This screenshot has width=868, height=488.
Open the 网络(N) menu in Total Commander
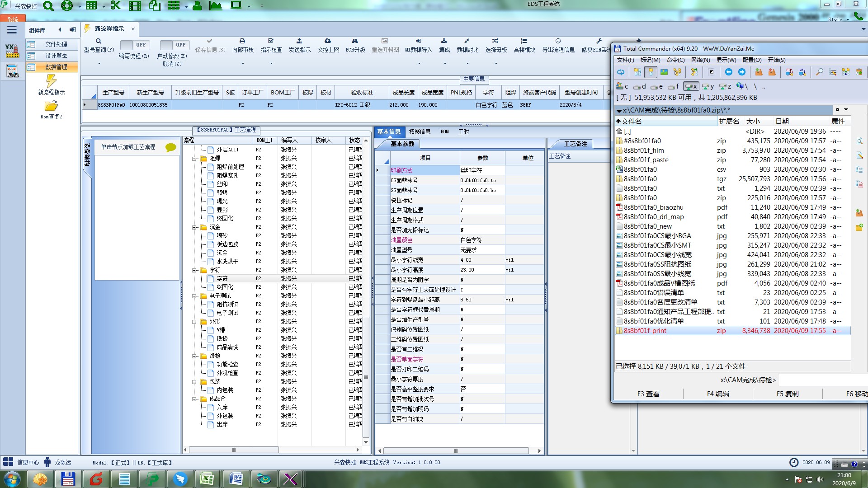click(x=700, y=60)
